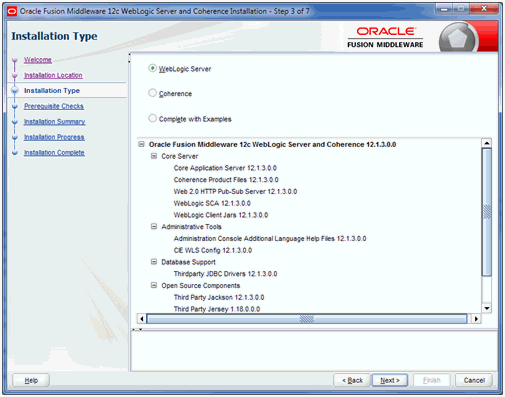This screenshot has height=397, width=505.
Task: Select Third Party Jackson 12.1.3.0.0 row
Action: click(x=219, y=297)
